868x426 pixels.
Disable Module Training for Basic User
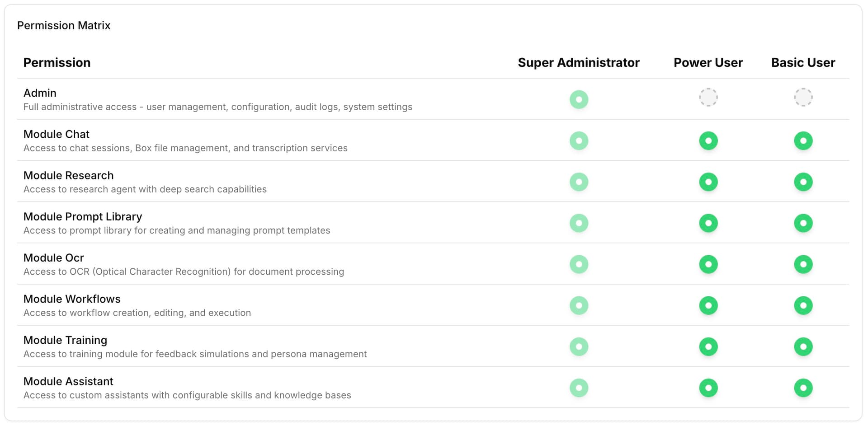pyautogui.click(x=803, y=346)
